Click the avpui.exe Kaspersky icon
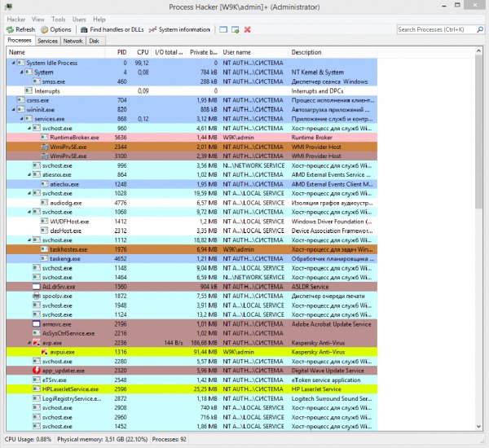The width and height of the screenshot is (489, 448). 45,352
